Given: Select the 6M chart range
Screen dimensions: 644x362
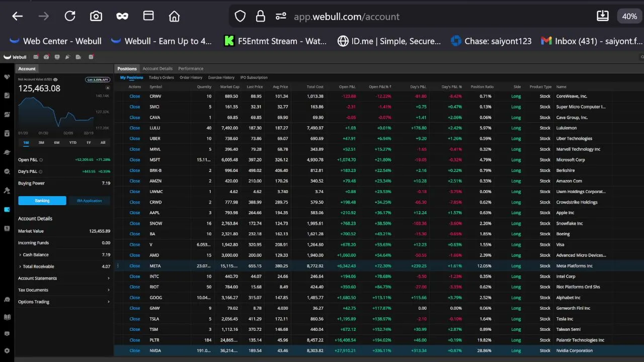Looking at the screenshot, I should (x=57, y=142).
